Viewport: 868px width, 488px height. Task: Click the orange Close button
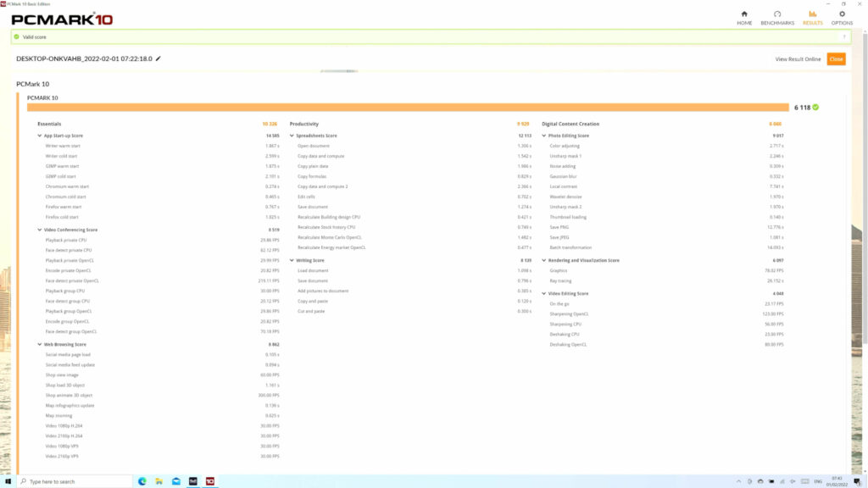coord(836,59)
